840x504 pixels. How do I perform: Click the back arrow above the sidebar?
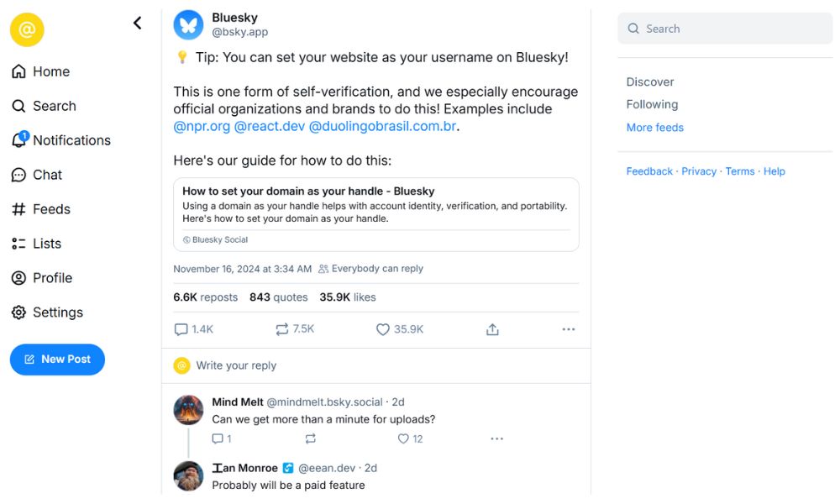[x=138, y=24]
